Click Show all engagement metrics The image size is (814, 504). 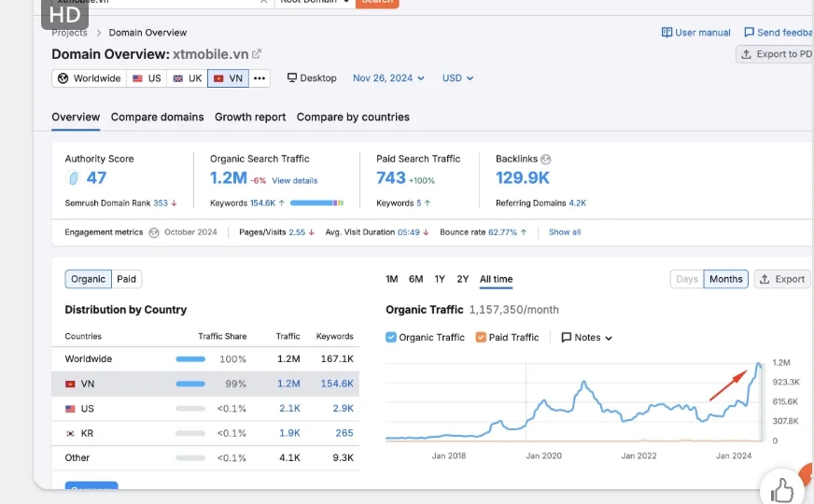point(565,232)
